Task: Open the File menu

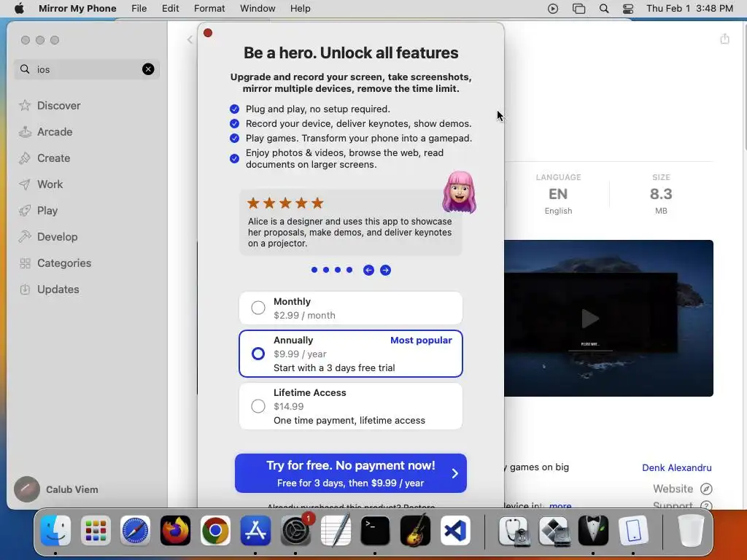Action: [x=139, y=8]
